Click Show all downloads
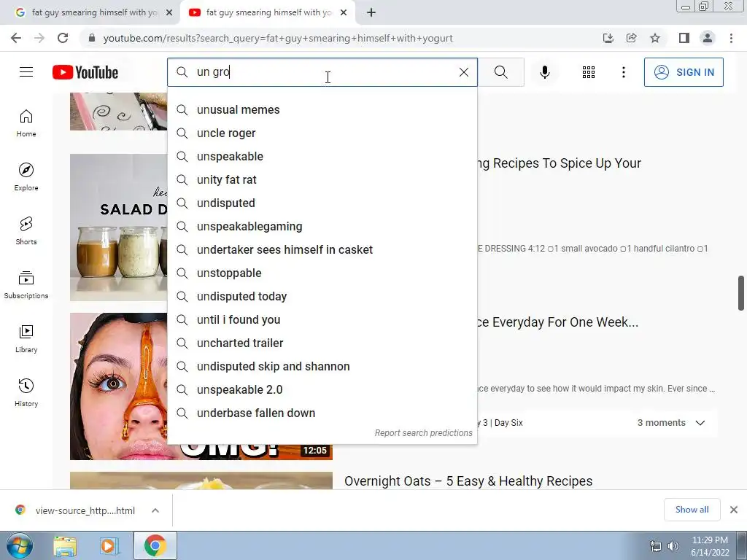Image resolution: width=747 pixels, height=560 pixels. click(692, 510)
